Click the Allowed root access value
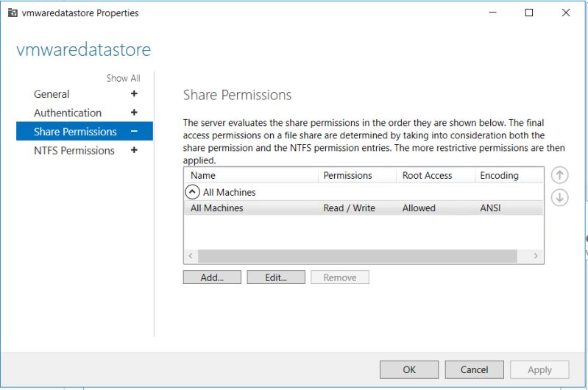This screenshot has width=588, height=390. (x=419, y=208)
